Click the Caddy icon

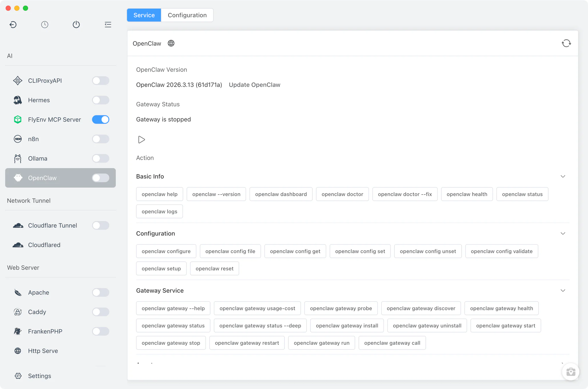[x=18, y=312]
